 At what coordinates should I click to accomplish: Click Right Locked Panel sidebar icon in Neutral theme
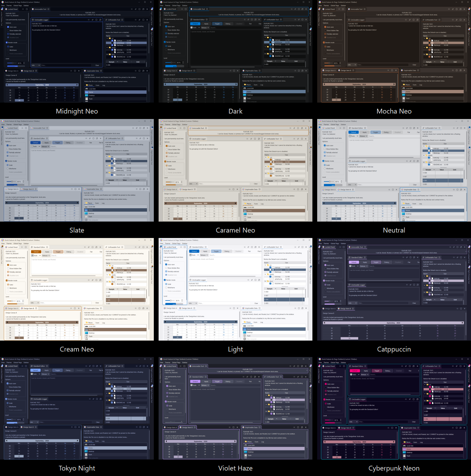pos(469,128)
